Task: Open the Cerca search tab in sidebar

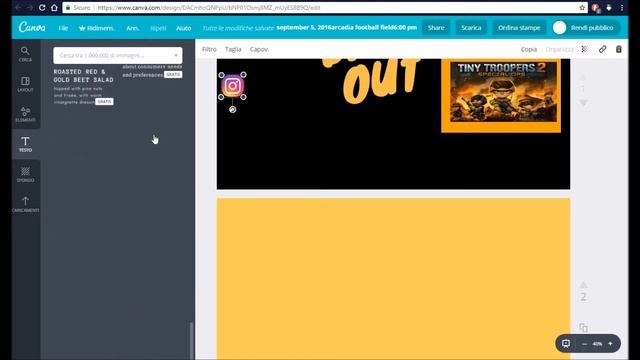Action: tap(25, 54)
